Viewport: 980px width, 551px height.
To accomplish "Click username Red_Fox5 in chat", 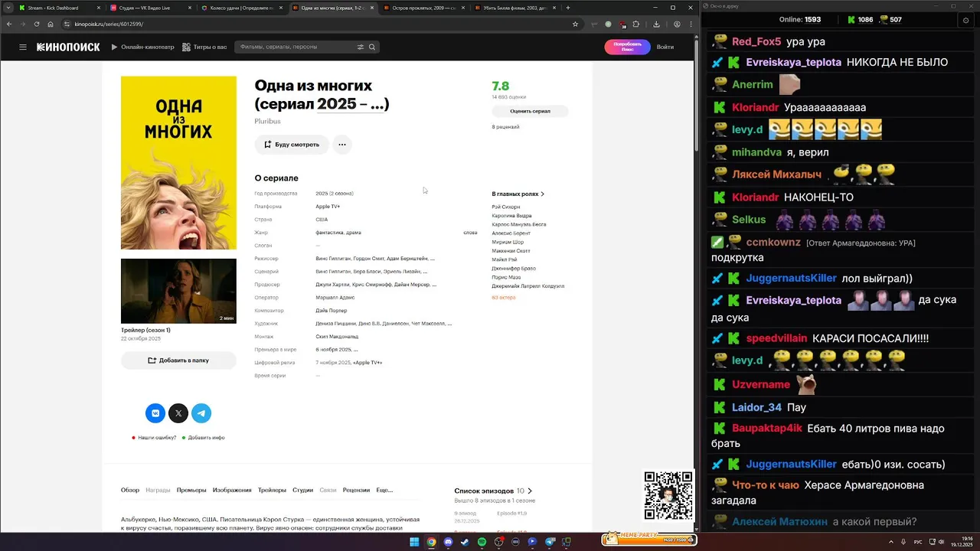I will tap(756, 42).
